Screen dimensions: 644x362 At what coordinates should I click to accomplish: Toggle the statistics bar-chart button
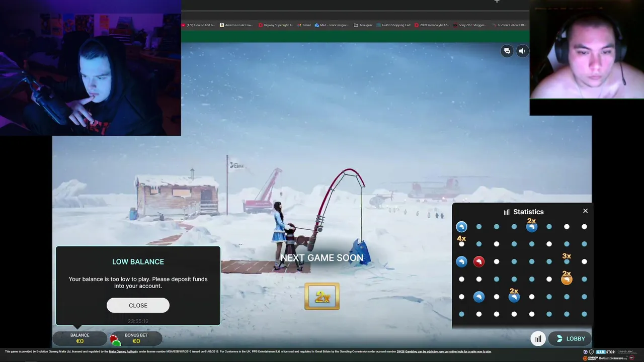click(538, 339)
